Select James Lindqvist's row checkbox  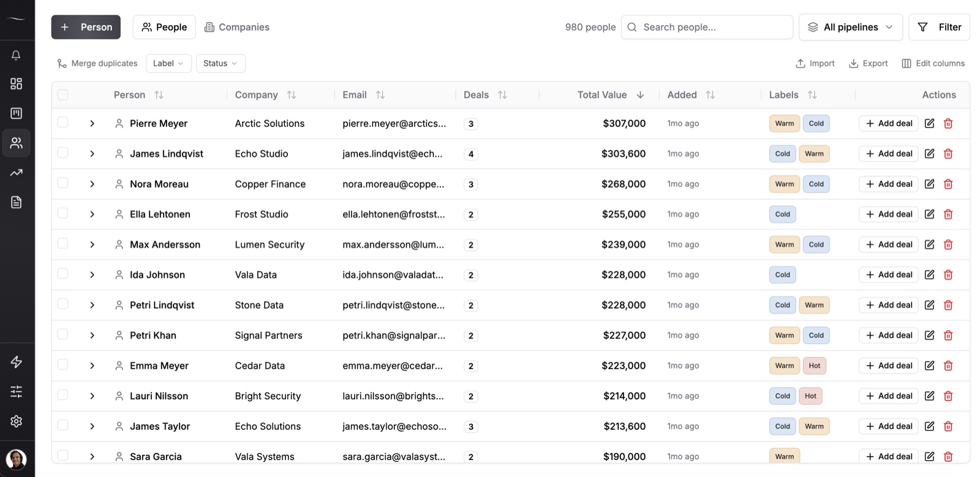point(62,153)
